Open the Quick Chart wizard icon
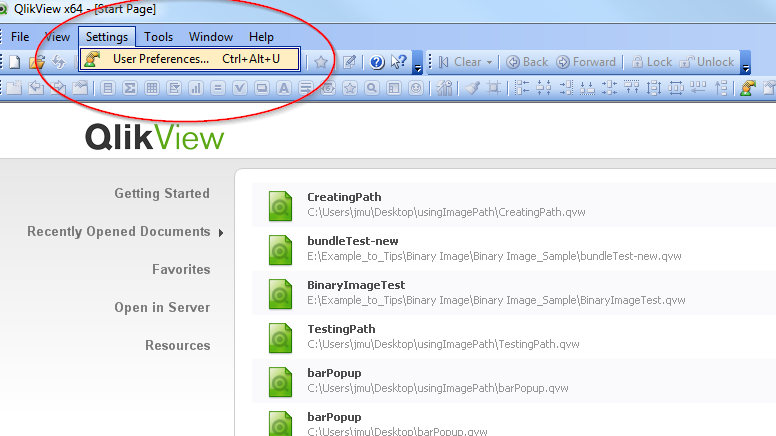776x436 pixels. pos(444,88)
